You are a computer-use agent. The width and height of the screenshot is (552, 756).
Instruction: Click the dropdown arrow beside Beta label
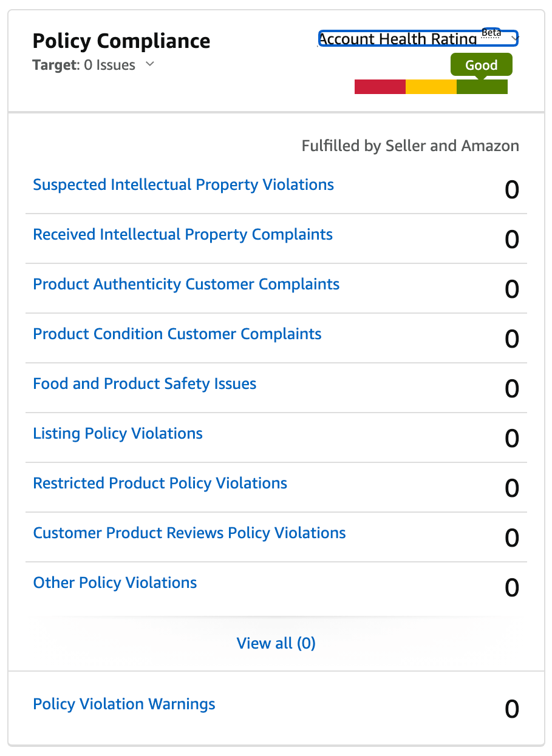[514, 38]
